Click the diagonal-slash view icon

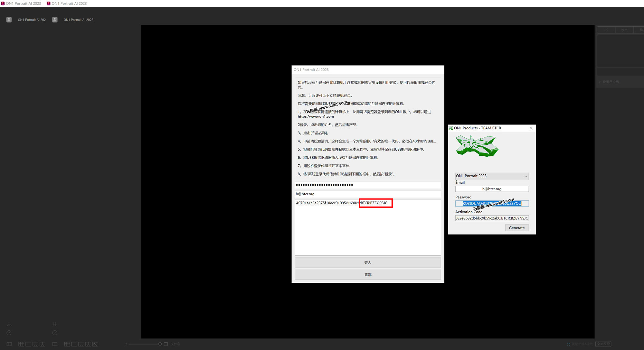pyautogui.click(x=95, y=344)
